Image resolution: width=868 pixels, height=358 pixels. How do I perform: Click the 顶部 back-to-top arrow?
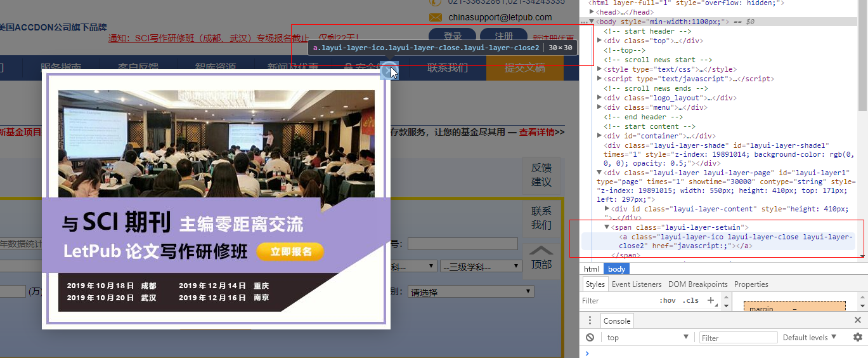pos(541,251)
